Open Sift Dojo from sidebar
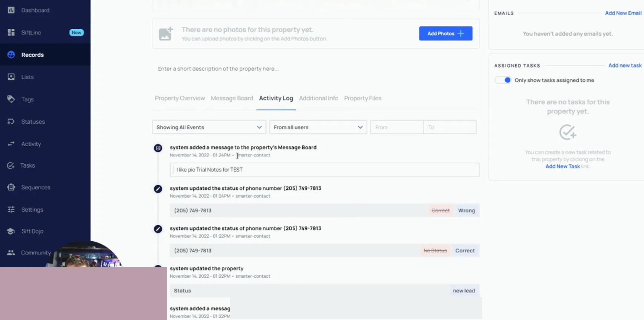Screen dimensions: 644x320 pyautogui.click(x=32, y=231)
